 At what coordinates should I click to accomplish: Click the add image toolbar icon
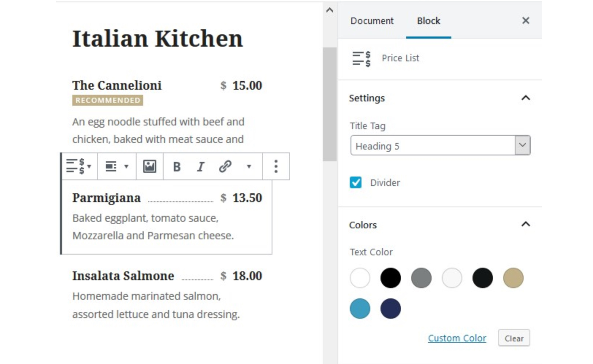150,167
